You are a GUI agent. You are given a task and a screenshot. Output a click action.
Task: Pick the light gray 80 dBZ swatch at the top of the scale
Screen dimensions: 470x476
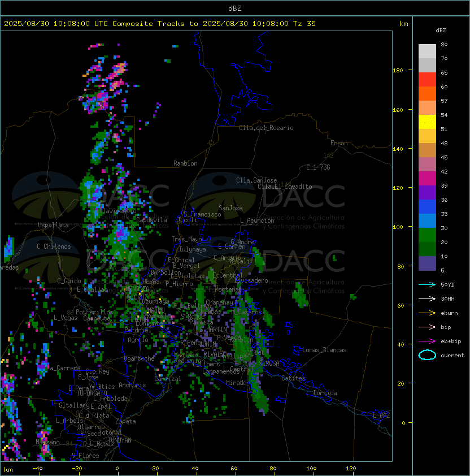(x=427, y=51)
